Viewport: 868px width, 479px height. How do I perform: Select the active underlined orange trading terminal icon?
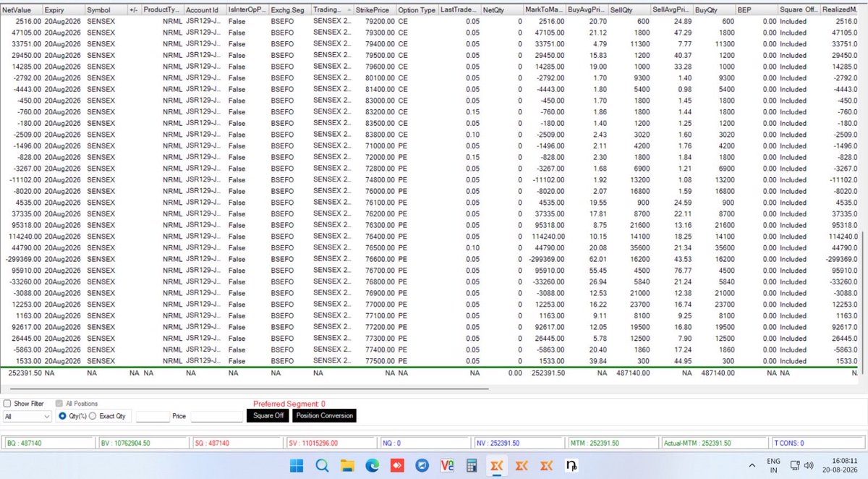497,466
